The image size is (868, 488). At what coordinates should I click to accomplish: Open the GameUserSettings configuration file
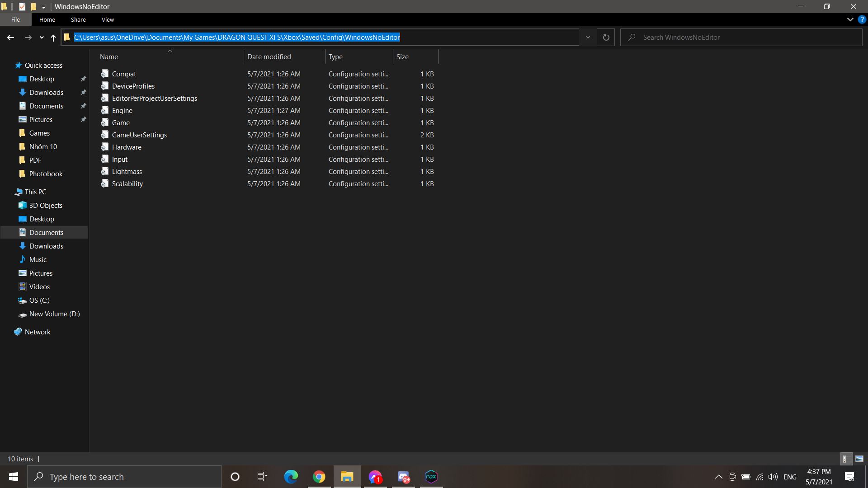tap(139, 135)
